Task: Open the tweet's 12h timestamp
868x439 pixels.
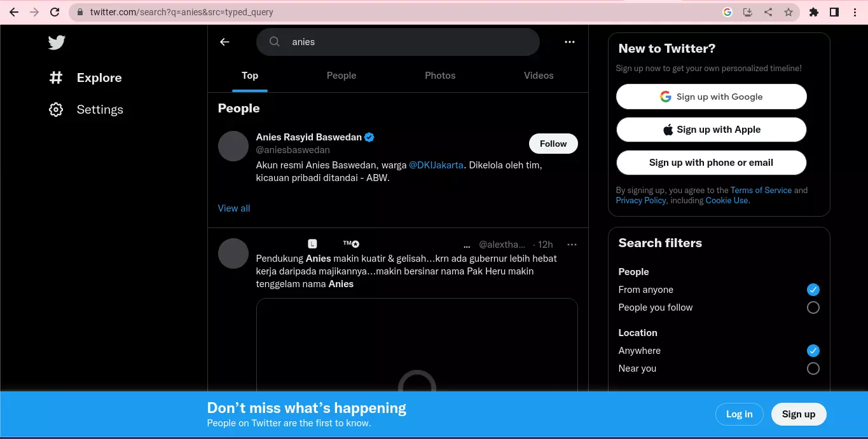Action: pos(546,245)
